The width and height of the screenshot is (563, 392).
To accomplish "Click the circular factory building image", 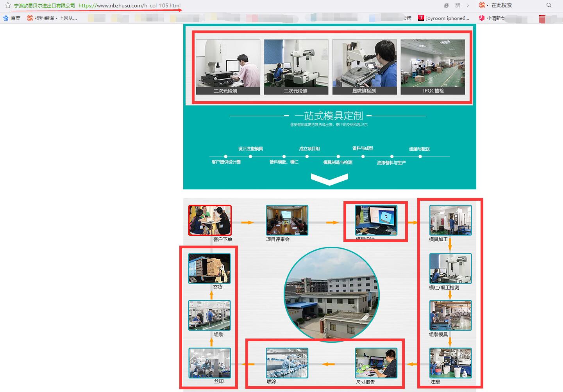I will (x=331, y=295).
